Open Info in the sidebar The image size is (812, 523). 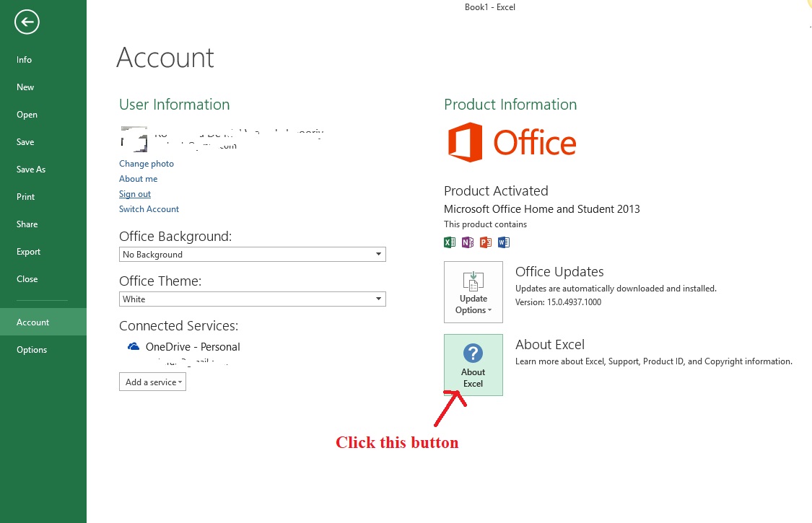tap(24, 60)
